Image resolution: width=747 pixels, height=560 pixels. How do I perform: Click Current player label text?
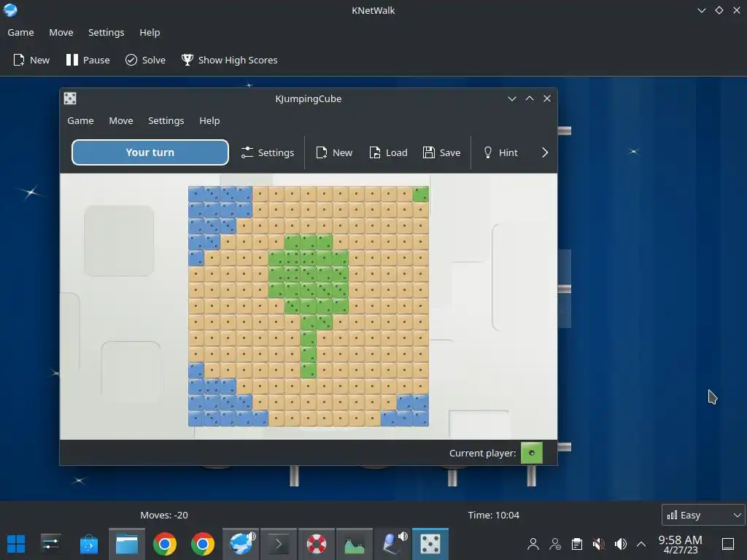pos(483,453)
